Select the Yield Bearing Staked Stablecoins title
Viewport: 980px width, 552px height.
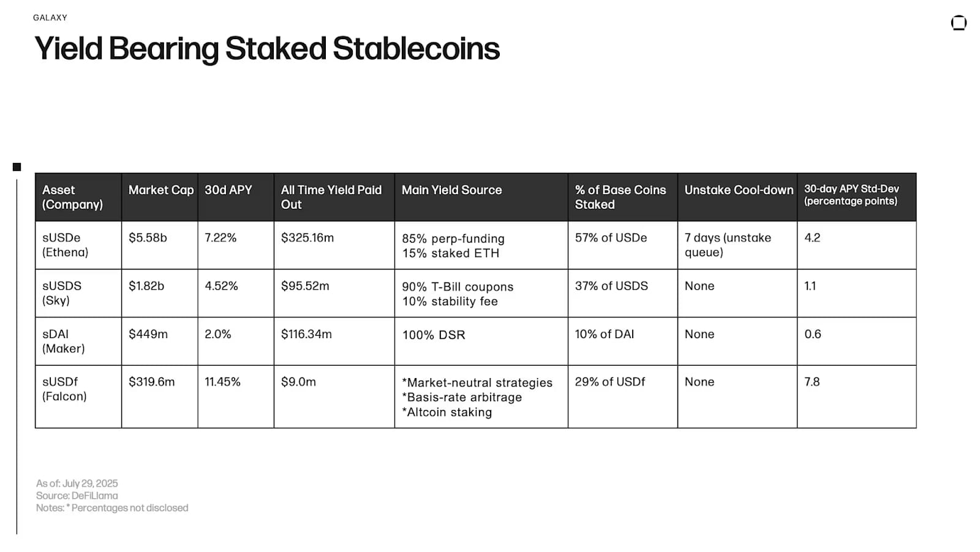[x=267, y=49]
